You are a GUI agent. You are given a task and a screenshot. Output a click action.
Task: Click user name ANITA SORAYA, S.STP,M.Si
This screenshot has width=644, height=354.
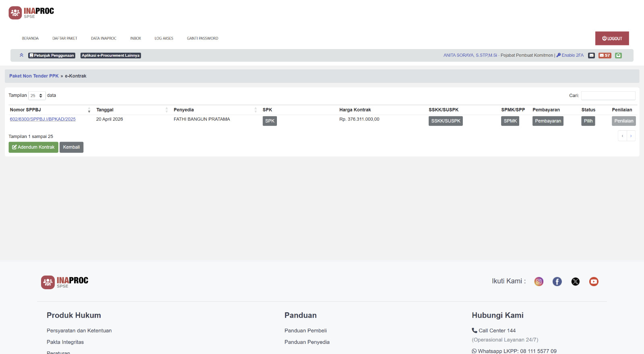[x=470, y=56]
